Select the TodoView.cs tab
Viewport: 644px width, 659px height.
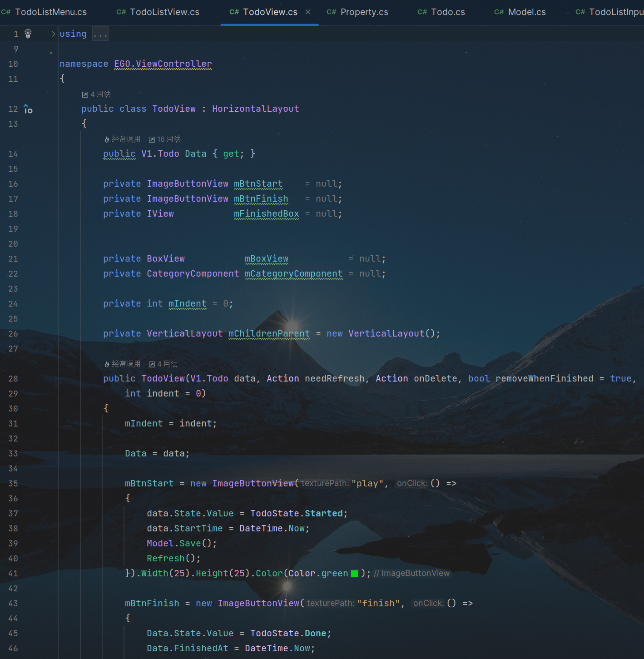point(270,12)
